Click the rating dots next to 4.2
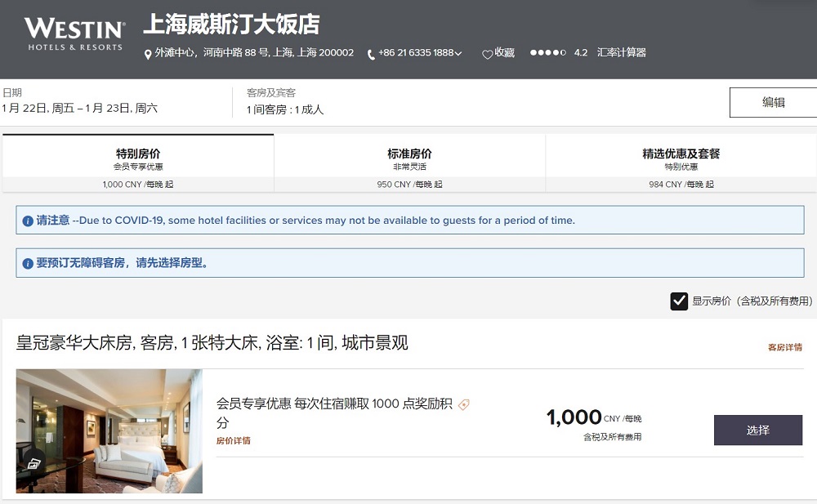817x504 pixels. point(547,52)
